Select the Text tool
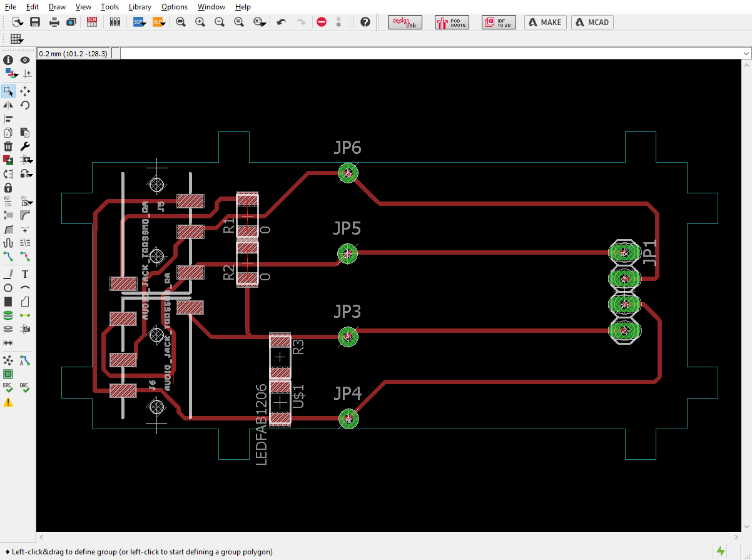The width and height of the screenshot is (752, 560). (x=25, y=274)
